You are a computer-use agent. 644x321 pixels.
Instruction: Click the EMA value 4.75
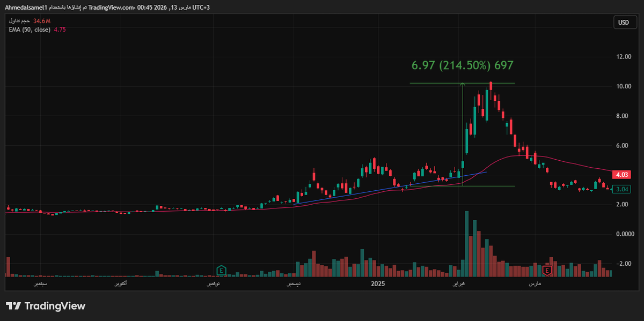(x=60, y=29)
